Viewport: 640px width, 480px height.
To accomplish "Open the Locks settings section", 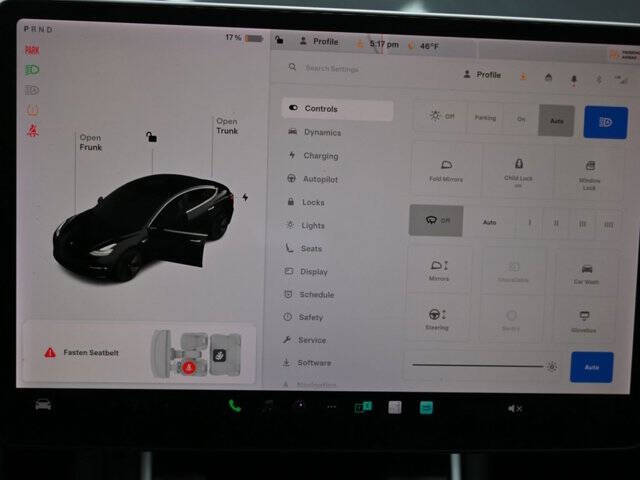I will tap(306, 202).
